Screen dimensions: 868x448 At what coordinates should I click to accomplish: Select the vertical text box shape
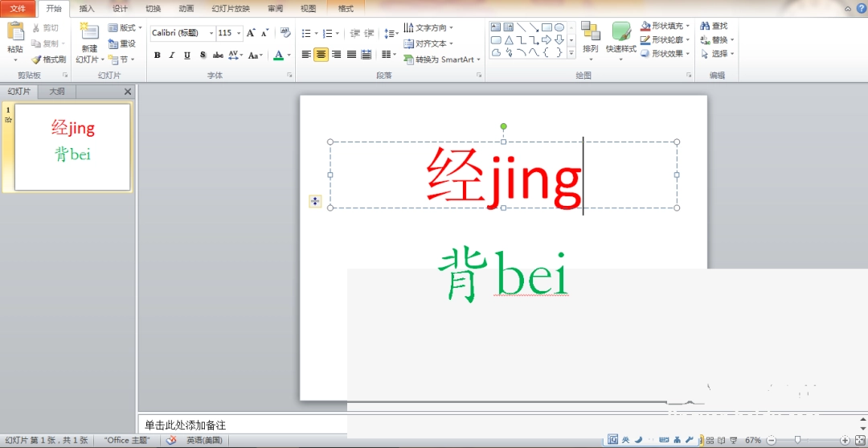tap(508, 27)
